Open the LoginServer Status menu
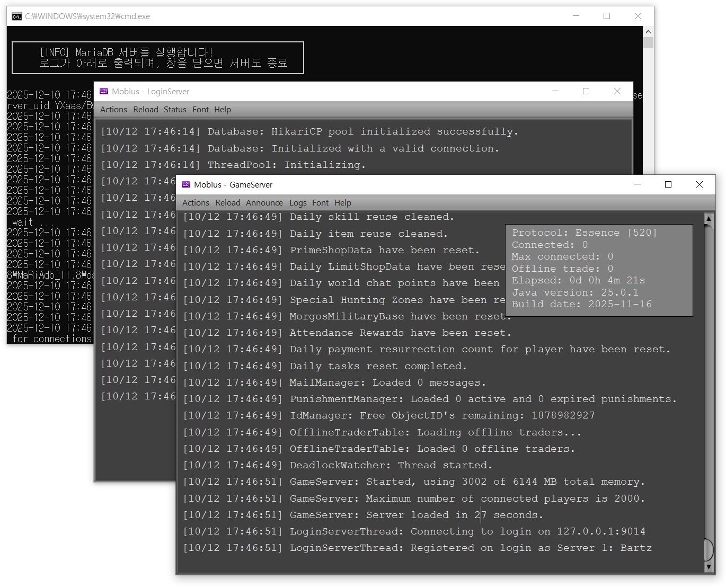This screenshot has height=588, width=726. [x=175, y=109]
